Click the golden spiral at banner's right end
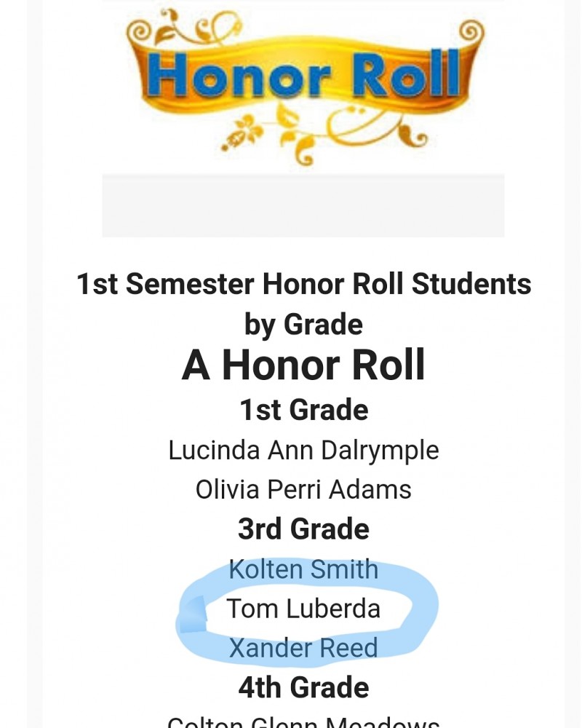 tap(470, 33)
